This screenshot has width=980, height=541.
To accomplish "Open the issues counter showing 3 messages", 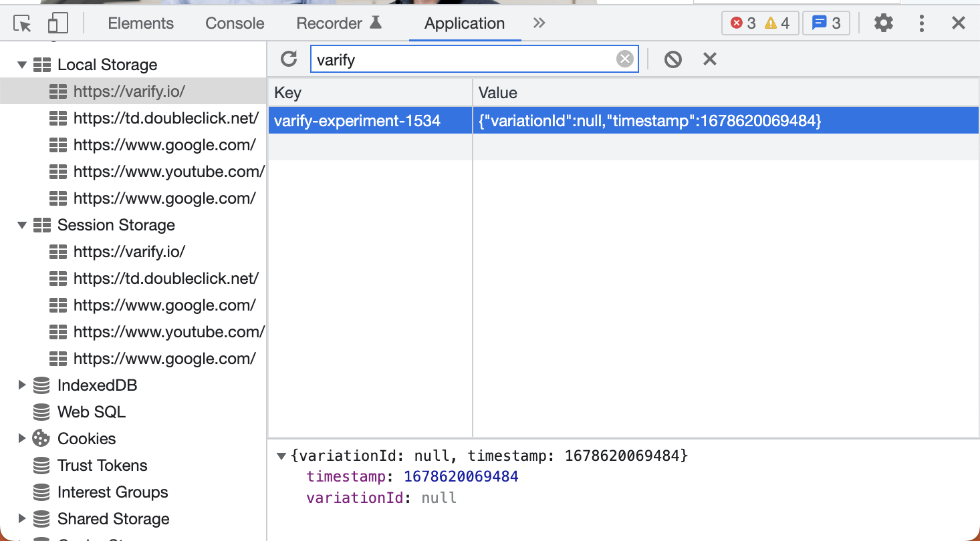I will tap(826, 23).
